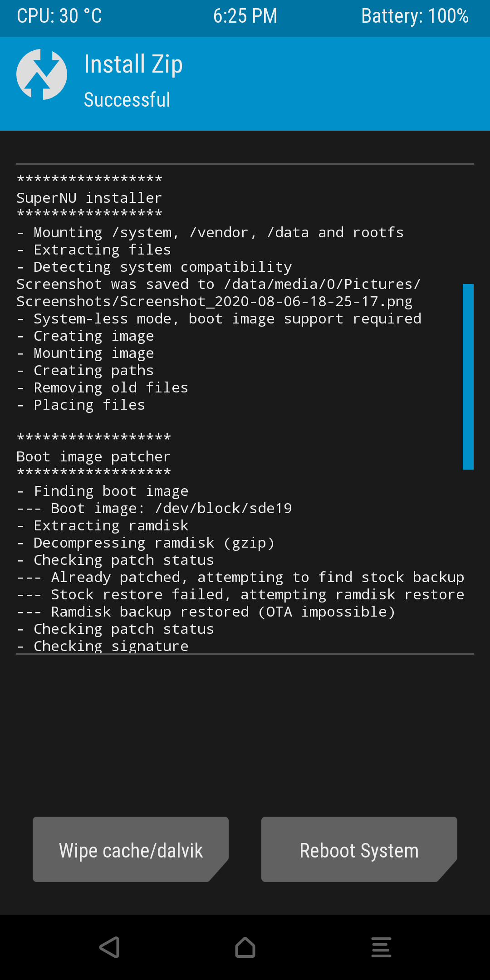The image size is (490, 980).
Task: Tap the Install Zip title
Action: point(133,64)
